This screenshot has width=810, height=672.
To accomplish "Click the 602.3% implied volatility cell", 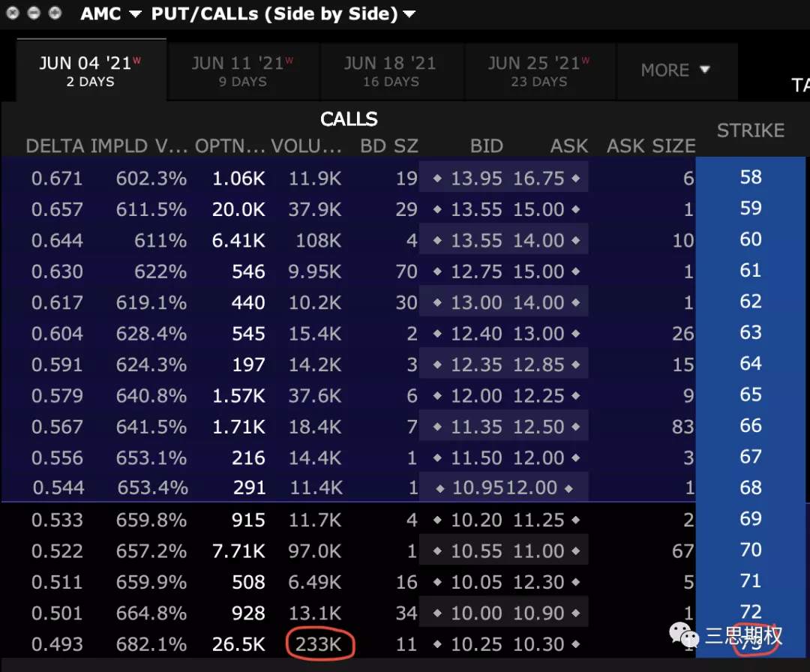I will (151, 178).
